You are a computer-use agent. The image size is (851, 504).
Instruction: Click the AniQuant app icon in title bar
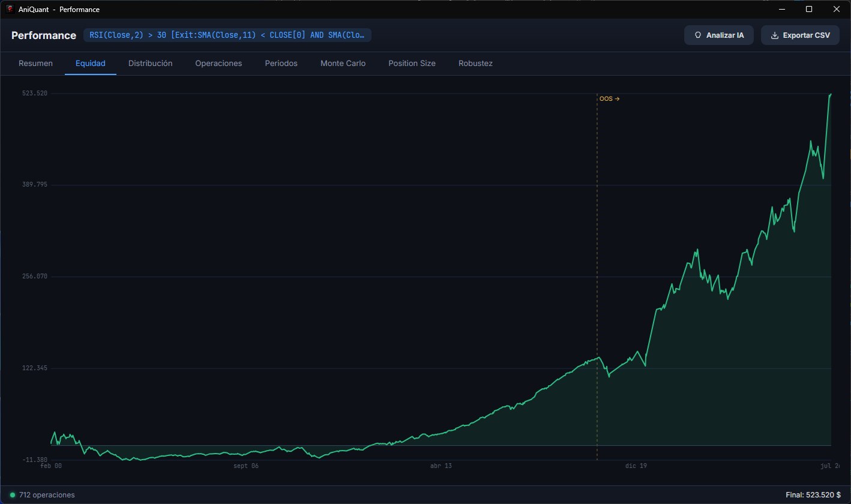coord(10,9)
